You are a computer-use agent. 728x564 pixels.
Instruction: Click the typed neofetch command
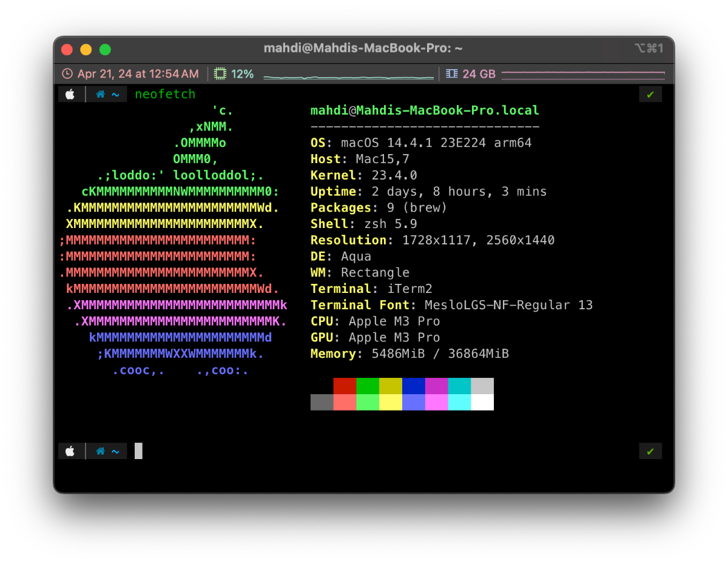click(x=166, y=95)
